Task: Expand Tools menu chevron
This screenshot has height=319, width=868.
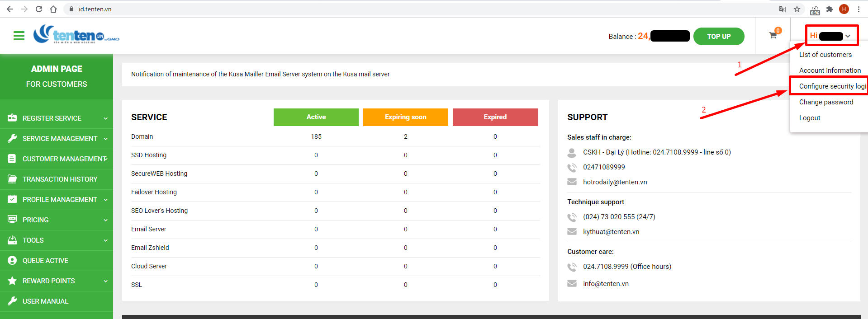Action: point(105,240)
